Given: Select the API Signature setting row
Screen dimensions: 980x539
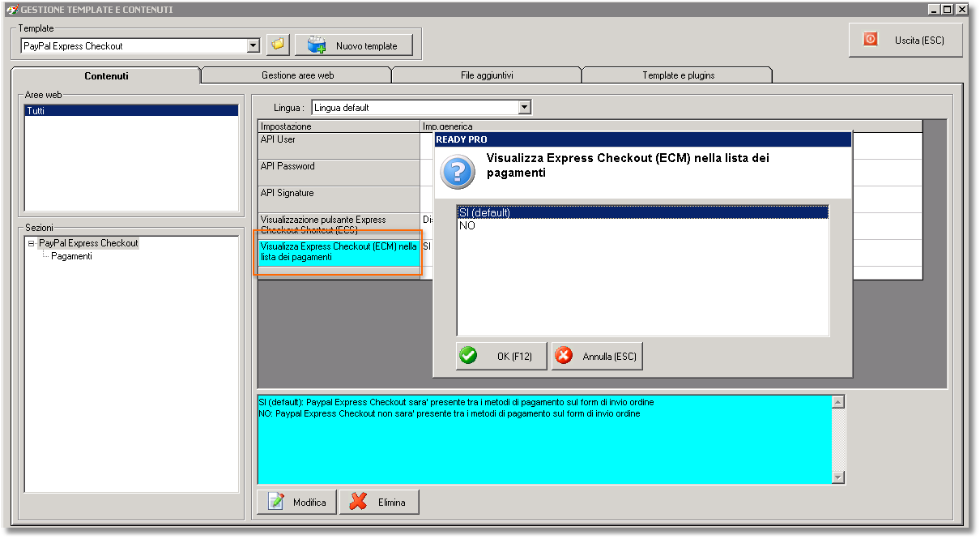Looking at the screenshot, I should pyautogui.click(x=339, y=199).
